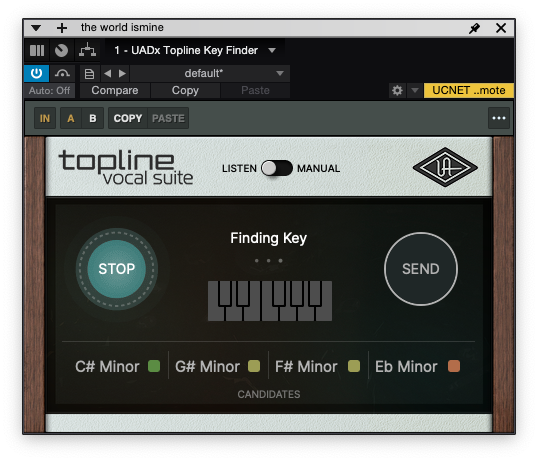
Task: Click the topline vocal suite logo
Action: (126, 168)
